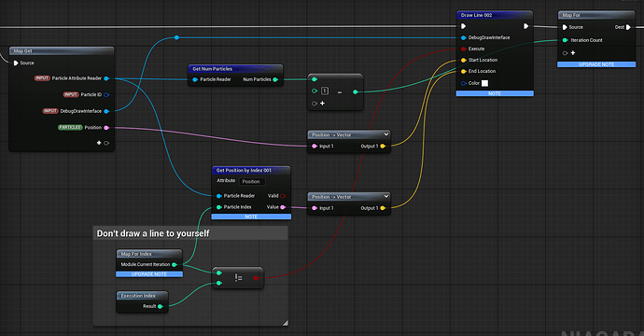The height and width of the screenshot is (336, 644).
Task: Open the lower Position -> Vector dropdown
Action: [x=386, y=196]
